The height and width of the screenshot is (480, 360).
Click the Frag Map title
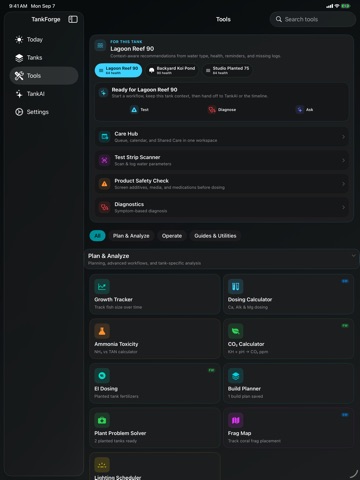239,433
